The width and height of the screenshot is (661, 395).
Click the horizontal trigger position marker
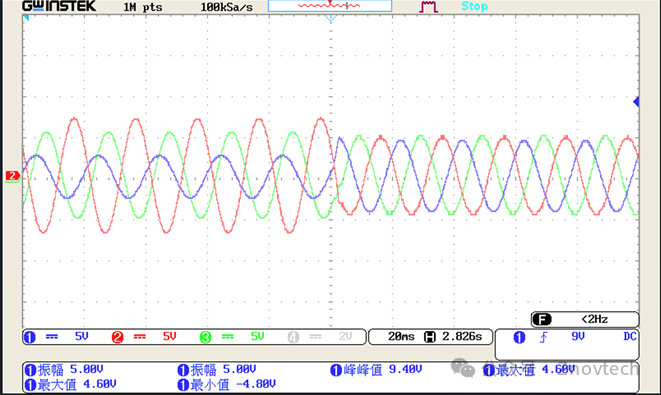[x=330, y=18]
